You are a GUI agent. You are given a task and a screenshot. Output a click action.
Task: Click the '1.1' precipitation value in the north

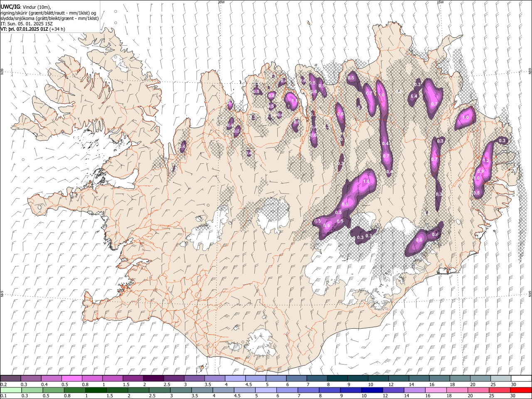click(x=295, y=101)
